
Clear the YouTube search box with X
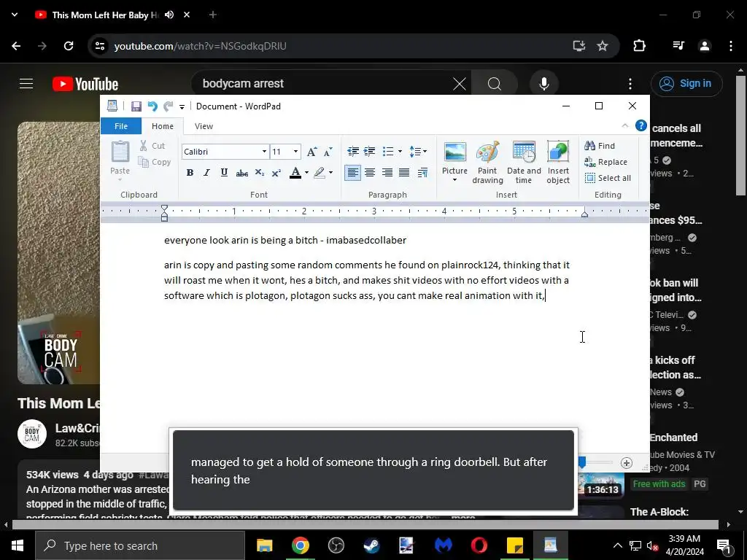(460, 85)
